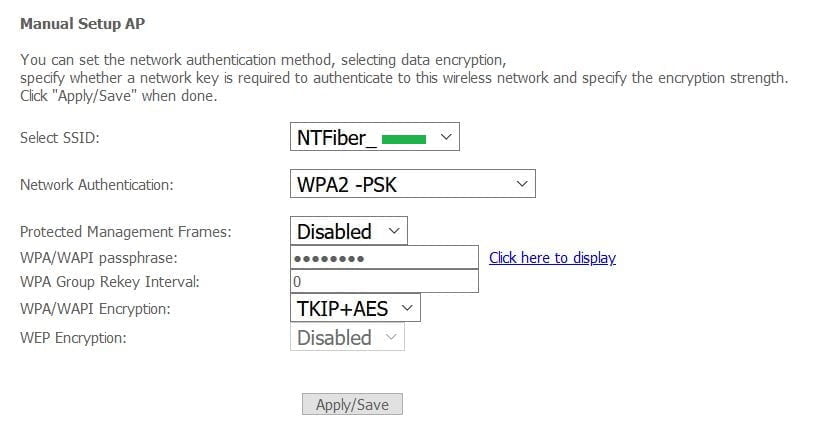
Task: Open the Select SSID dropdown
Action: click(x=374, y=138)
